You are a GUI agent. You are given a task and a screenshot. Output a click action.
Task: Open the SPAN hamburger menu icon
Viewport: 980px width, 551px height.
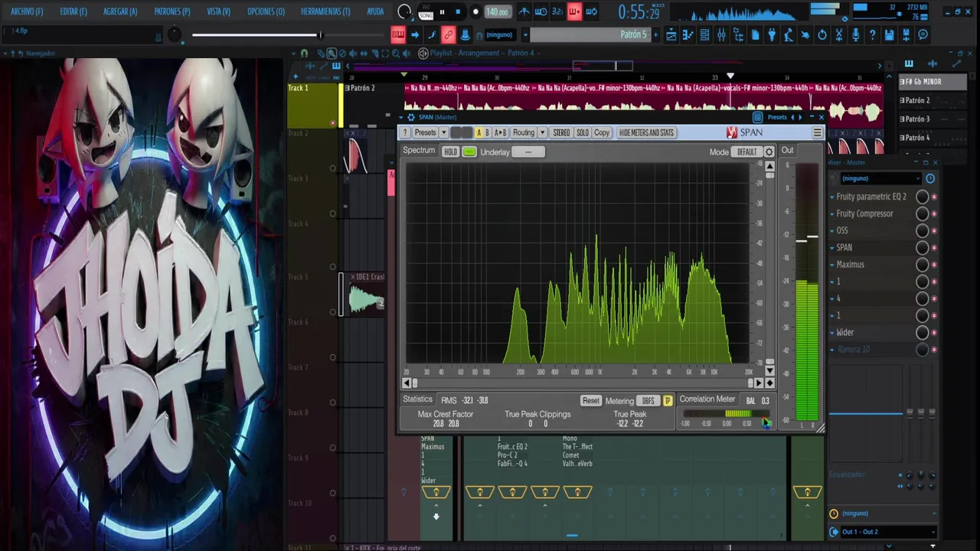click(817, 132)
